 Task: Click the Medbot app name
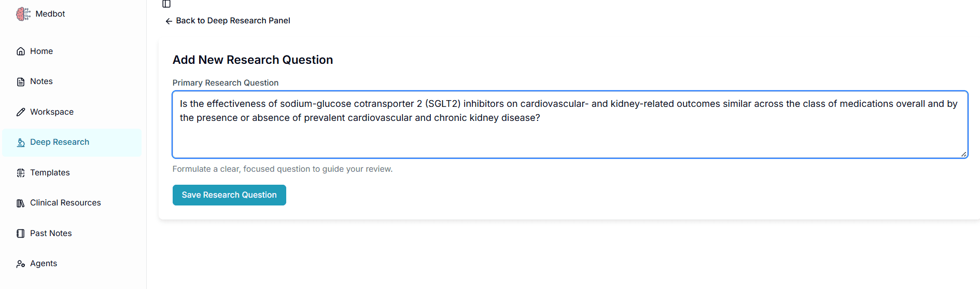point(50,14)
